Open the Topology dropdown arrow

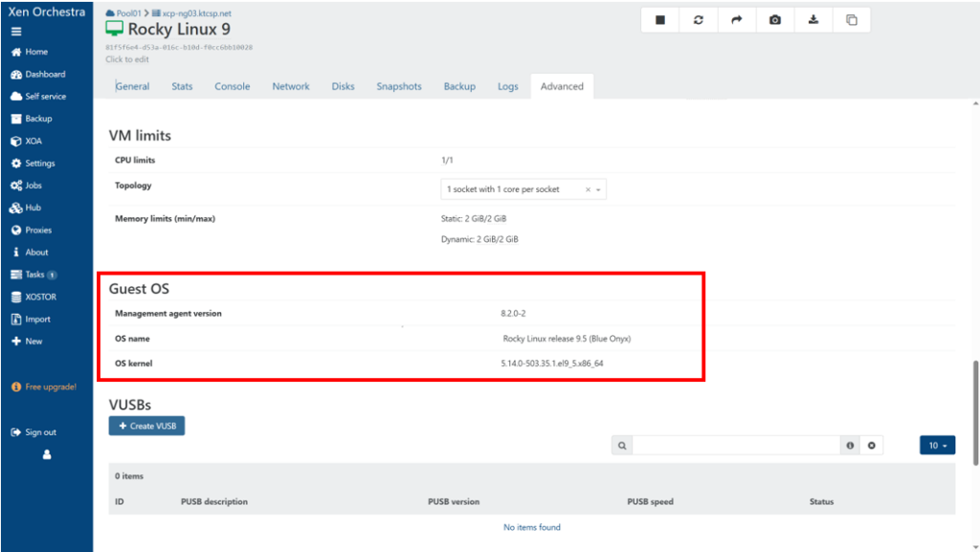tap(598, 189)
